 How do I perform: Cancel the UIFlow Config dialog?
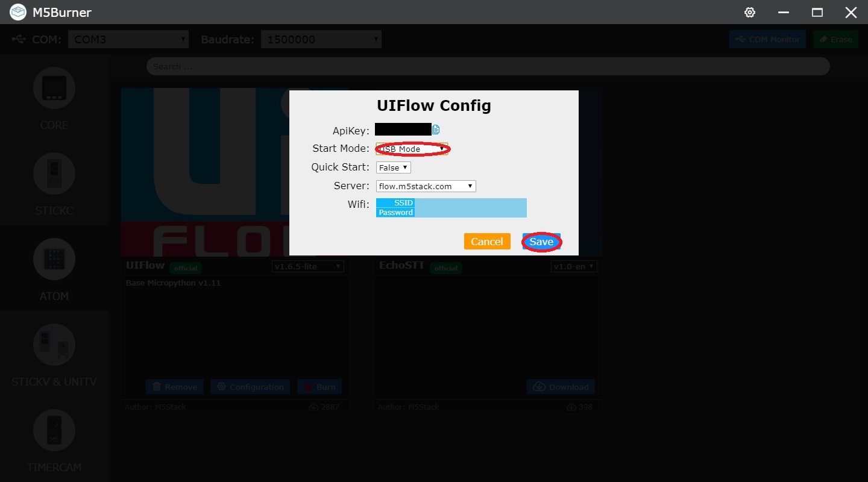pyautogui.click(x=487, y=241)
